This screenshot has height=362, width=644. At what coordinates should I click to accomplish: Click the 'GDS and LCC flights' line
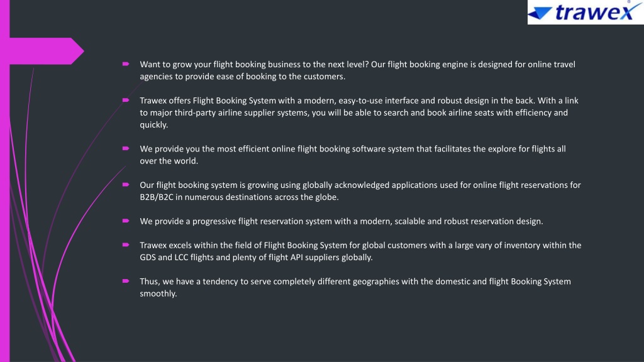[x=256, y=257]
